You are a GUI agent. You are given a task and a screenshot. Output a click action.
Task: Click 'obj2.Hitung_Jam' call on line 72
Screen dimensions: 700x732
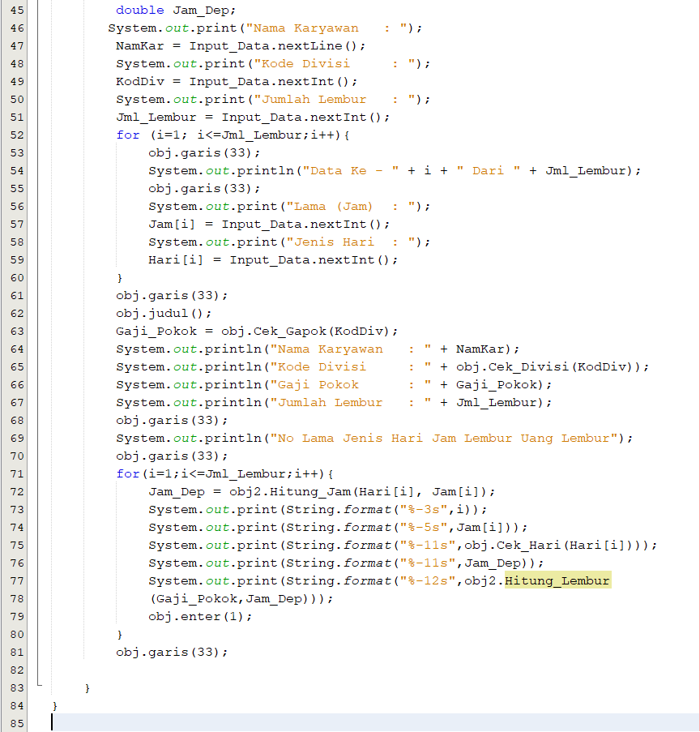[290, 491]
